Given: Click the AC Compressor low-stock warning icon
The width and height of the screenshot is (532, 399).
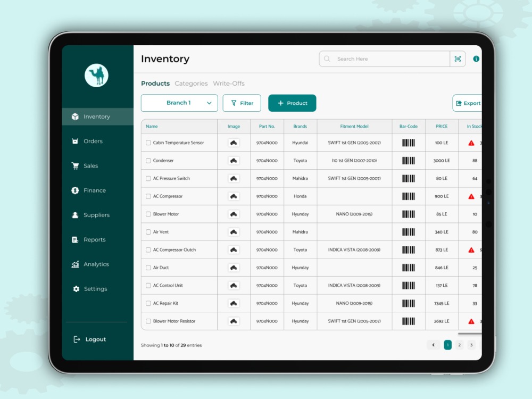Looking at the screenshot, I should [471, 196].
